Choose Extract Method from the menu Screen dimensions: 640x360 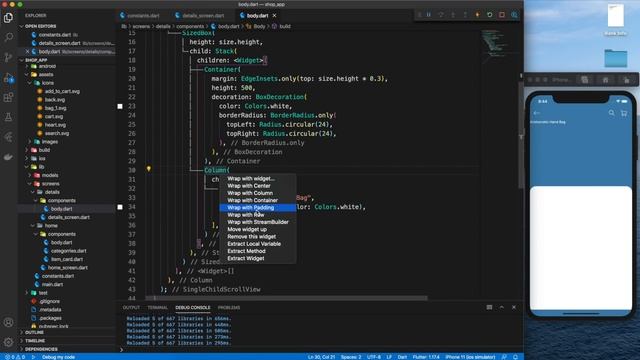pos(258,251)
